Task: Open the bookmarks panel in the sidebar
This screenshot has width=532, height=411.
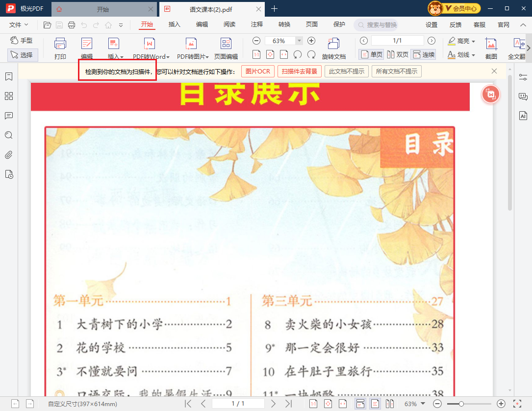Action: pos(8,77)
